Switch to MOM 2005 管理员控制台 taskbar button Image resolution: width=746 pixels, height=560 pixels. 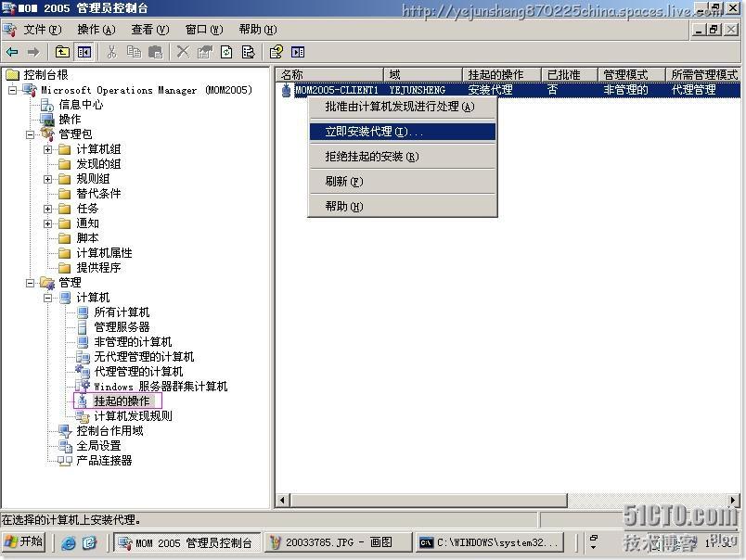187,542
